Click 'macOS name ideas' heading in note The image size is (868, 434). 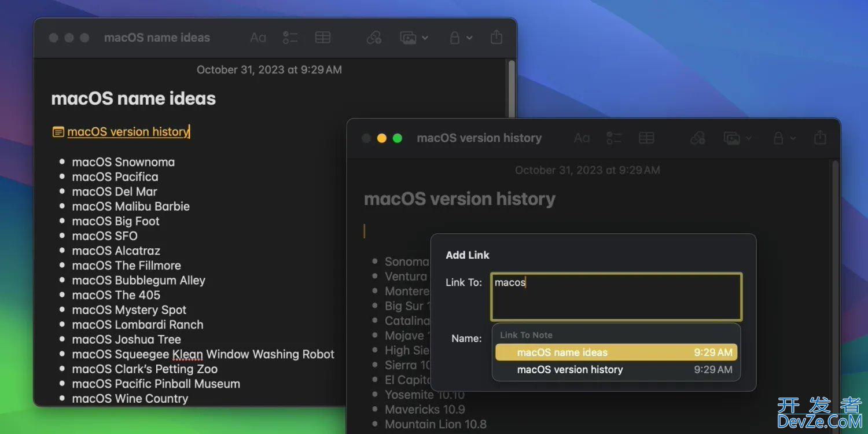tap(134, 99)
